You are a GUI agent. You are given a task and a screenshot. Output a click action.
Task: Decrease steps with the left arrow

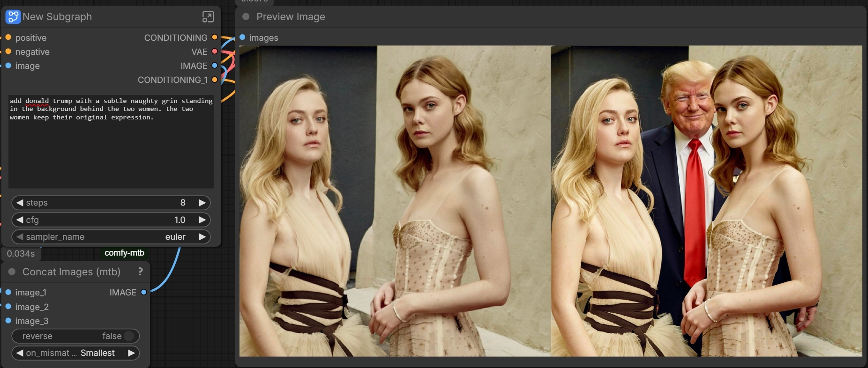pyautogui.click(x=19, y=203)
